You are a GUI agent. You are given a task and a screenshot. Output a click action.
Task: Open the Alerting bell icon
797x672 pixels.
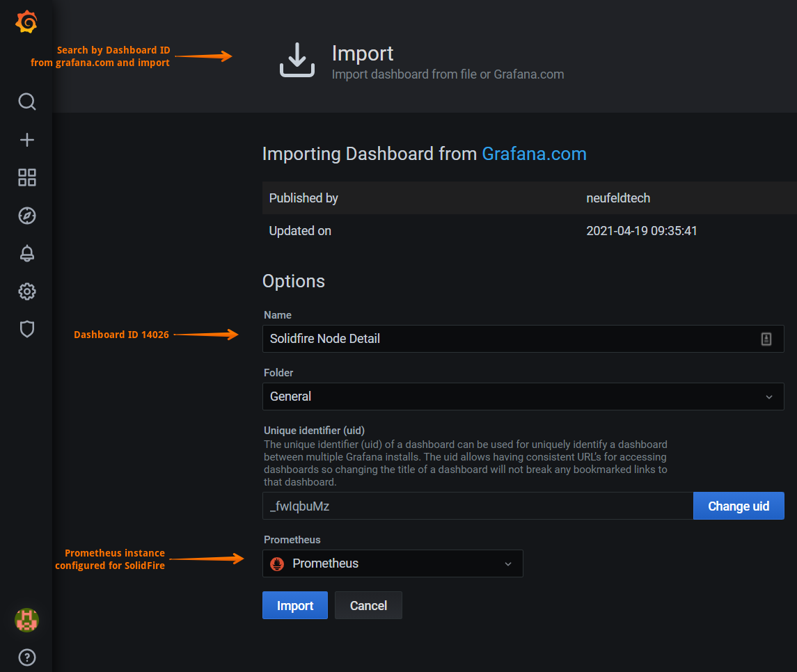tap(27, 253)
